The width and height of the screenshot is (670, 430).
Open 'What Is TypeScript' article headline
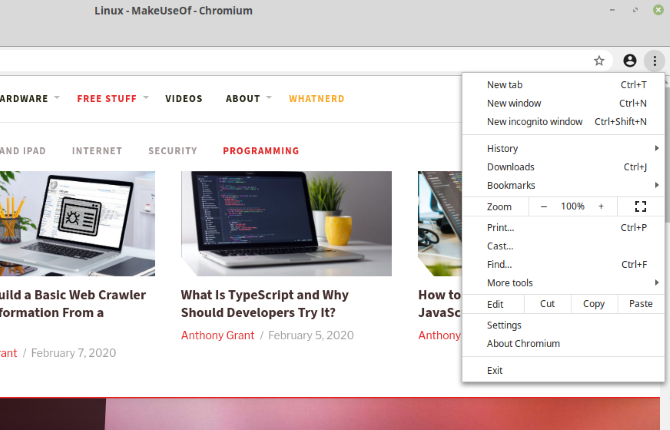point(264,304)
